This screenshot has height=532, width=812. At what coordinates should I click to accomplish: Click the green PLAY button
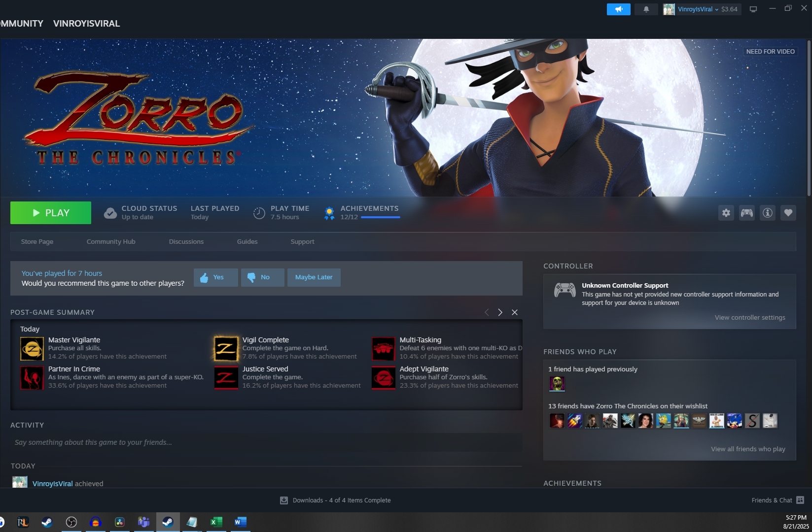point(51,213)
